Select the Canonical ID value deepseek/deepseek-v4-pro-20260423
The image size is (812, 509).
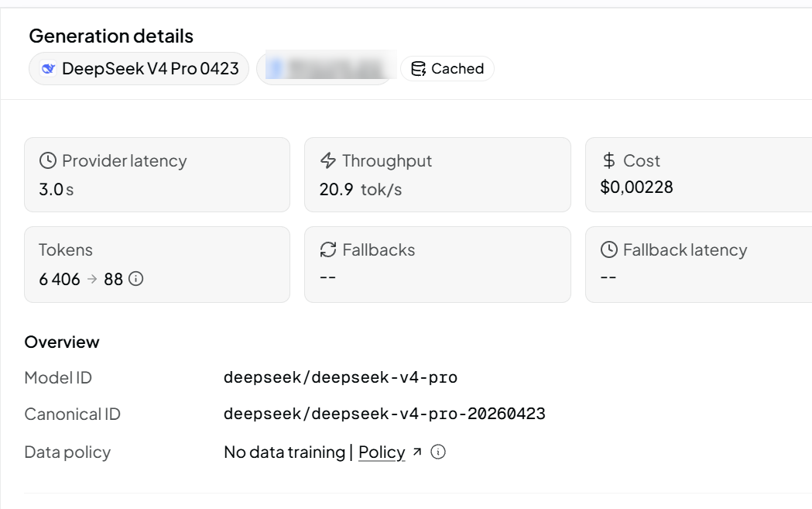point(385,414)
